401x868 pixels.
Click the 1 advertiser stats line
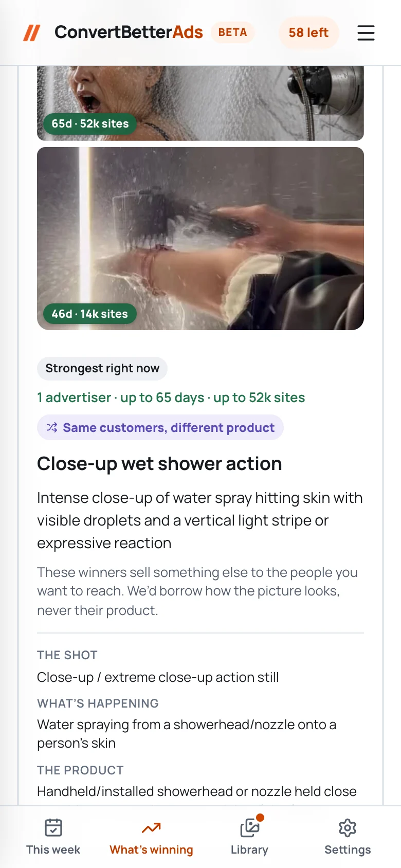point(171,397)
